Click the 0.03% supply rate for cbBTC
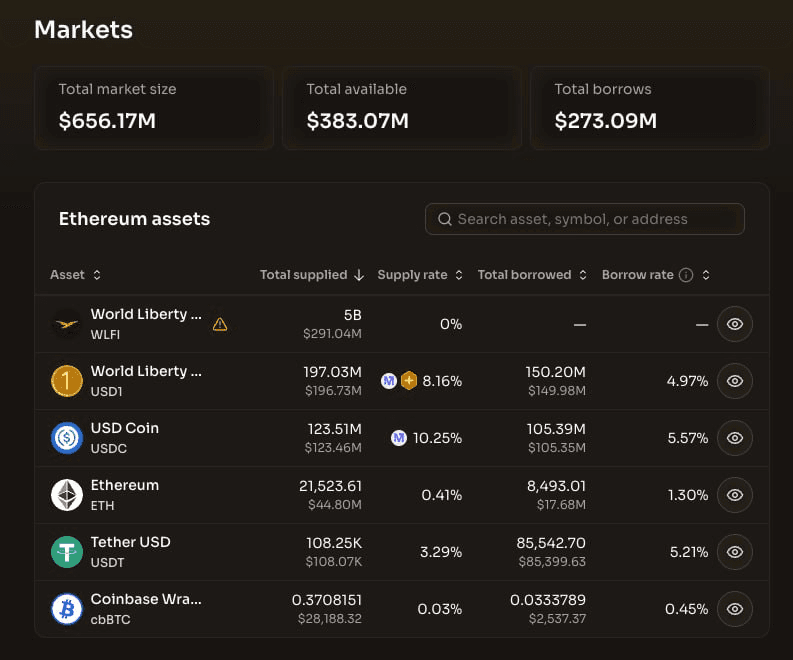This screenshot has width=793, height=660. 439,609
